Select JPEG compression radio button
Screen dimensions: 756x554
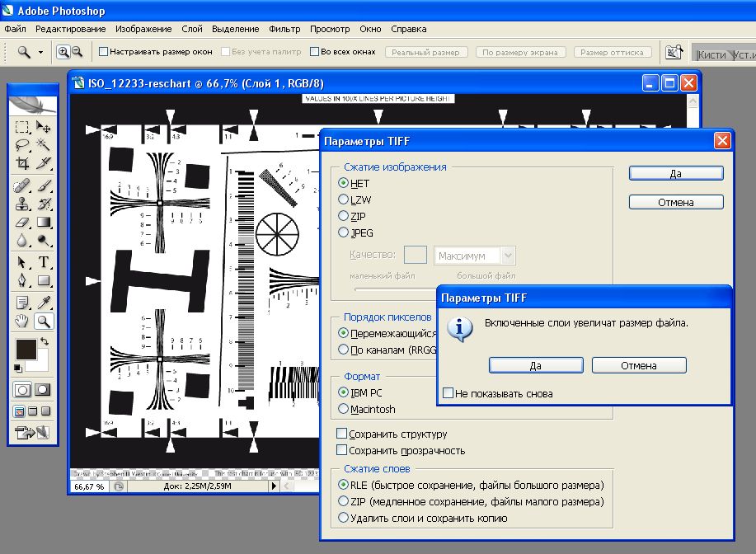343,232
